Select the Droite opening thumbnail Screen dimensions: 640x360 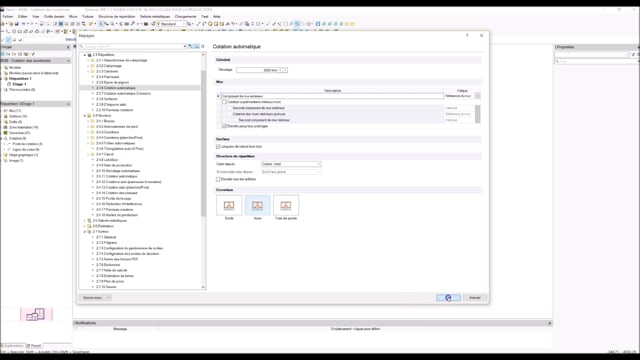(229, 205)
